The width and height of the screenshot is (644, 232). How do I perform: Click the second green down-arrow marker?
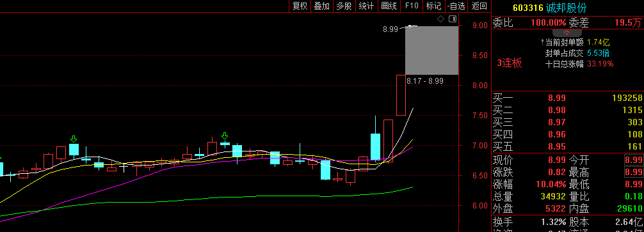coord(225,135)
